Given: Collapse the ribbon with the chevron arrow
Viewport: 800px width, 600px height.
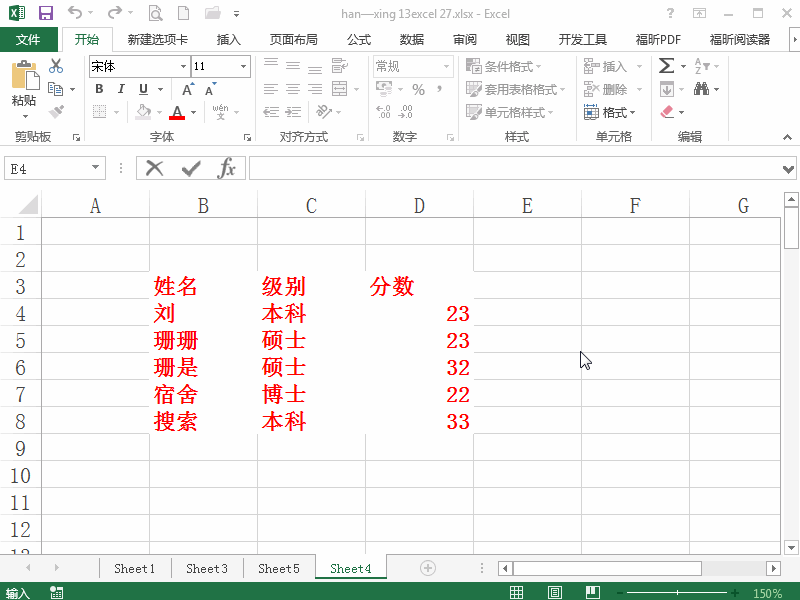Looking at the screenshot, I should pyautogui.click(x=788, y=137).
